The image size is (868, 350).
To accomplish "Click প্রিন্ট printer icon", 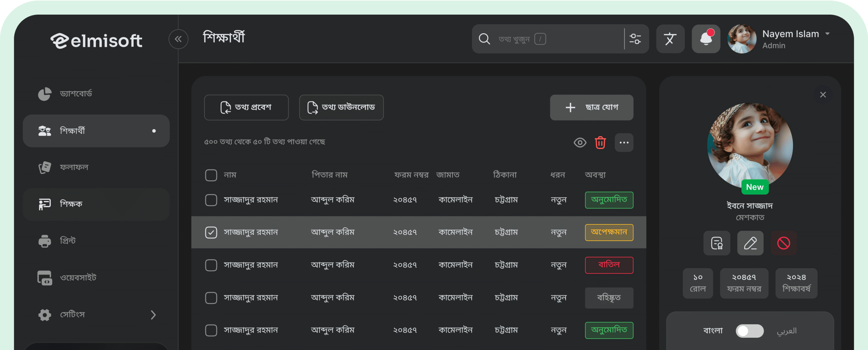I will click(44, 241).
